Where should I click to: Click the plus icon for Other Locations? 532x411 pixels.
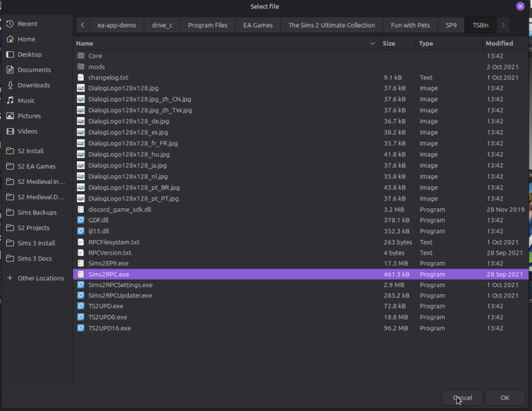10,278
